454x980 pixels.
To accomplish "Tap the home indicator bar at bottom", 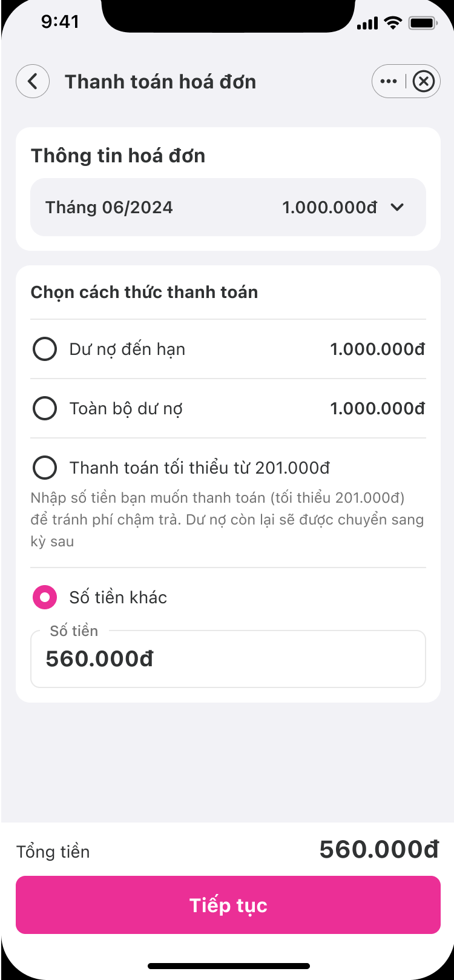I will [229, 966].
